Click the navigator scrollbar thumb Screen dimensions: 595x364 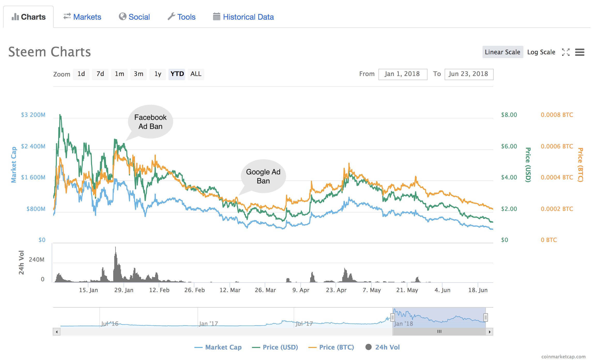(439, 332)
